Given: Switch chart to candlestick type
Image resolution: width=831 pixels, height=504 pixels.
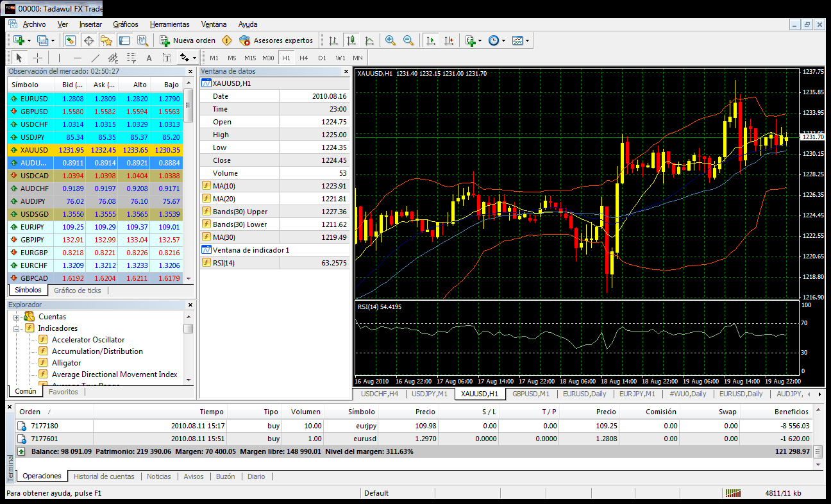Looking at the screenshot, I should point(351,40).
